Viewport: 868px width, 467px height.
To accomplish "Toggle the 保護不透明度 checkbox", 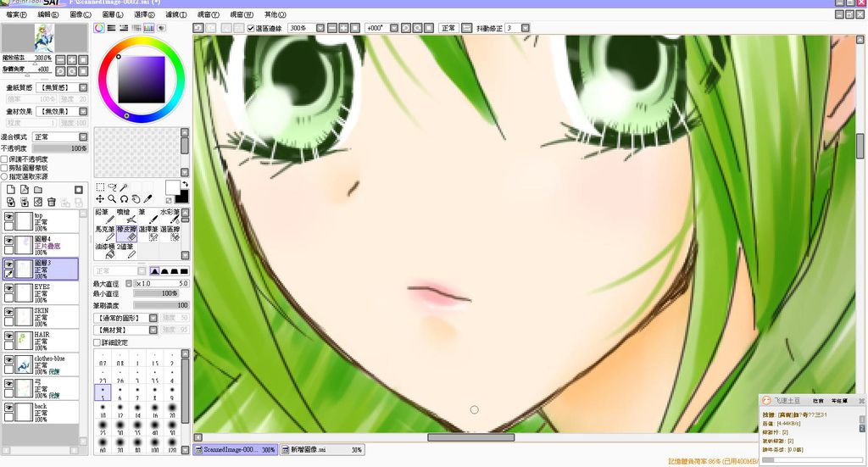I will pos(4,159).
